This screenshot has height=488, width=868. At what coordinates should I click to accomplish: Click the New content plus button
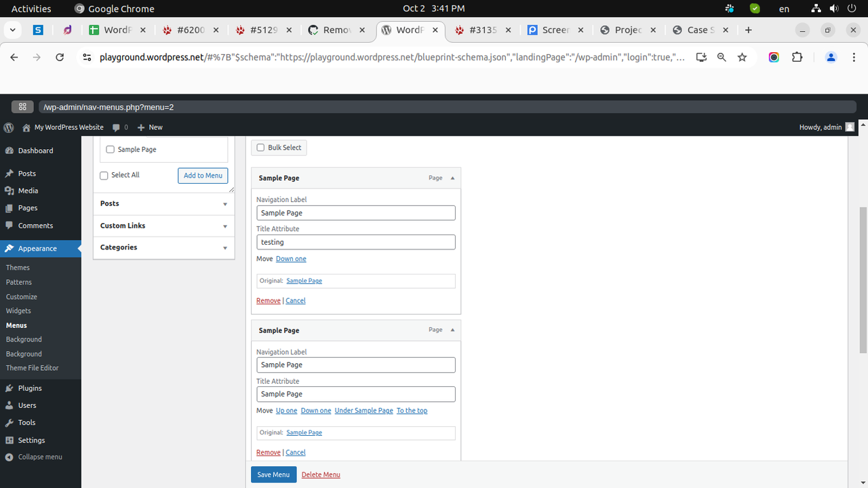pyautogui.click(x=150, y=127)
